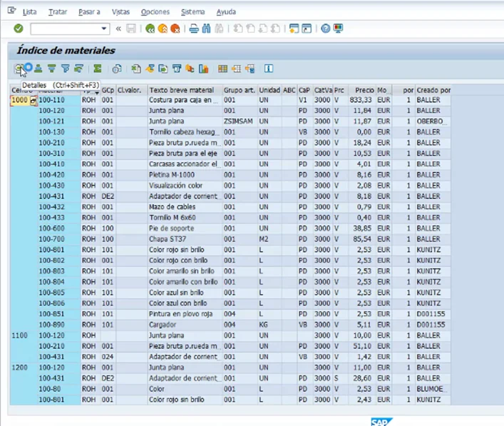Click the Select Layout icon
The width and height of the screenshot is (504, 426).
(x=236, y=69)
